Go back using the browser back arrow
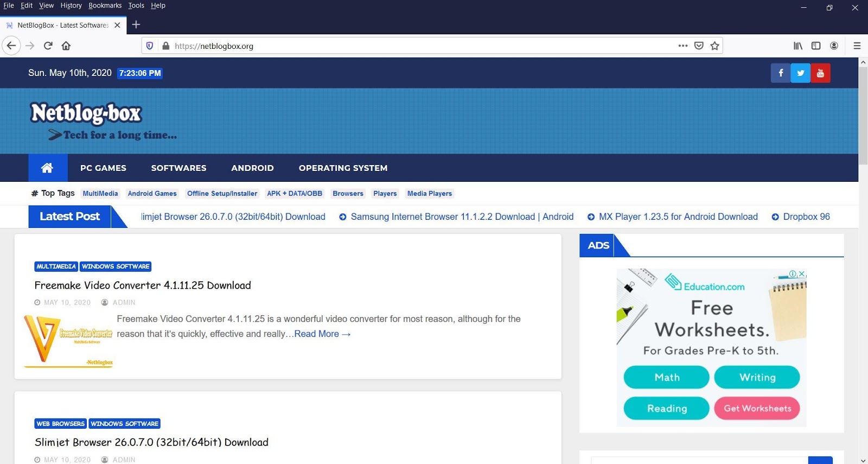 coord(11,46)
